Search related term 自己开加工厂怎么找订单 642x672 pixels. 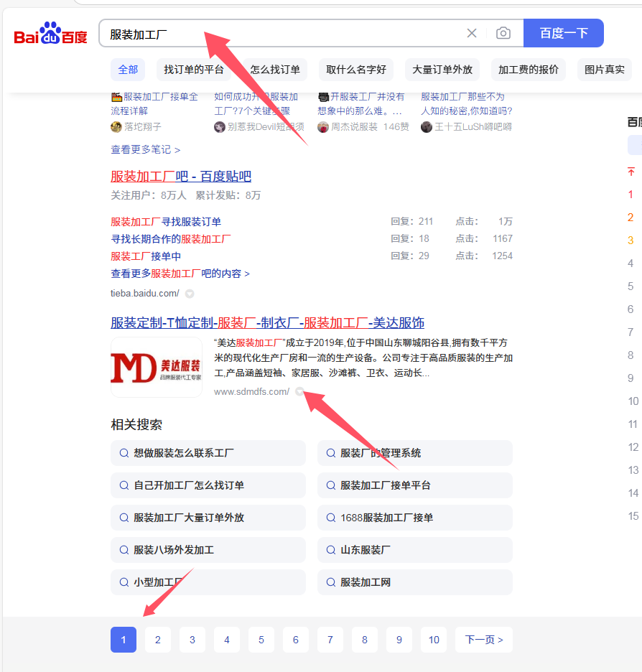pyautogui.click(x=208, y=485)
